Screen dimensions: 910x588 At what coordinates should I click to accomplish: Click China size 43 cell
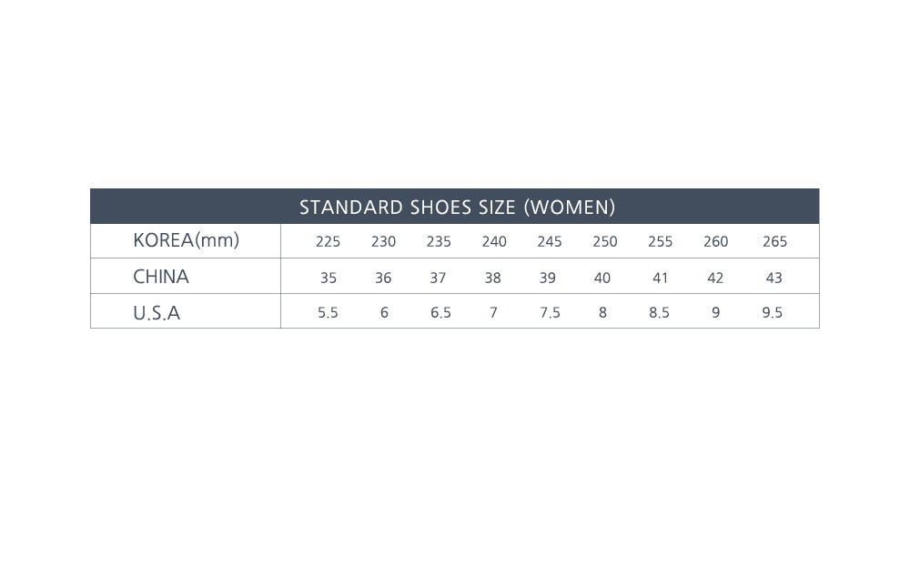(773, 279)
